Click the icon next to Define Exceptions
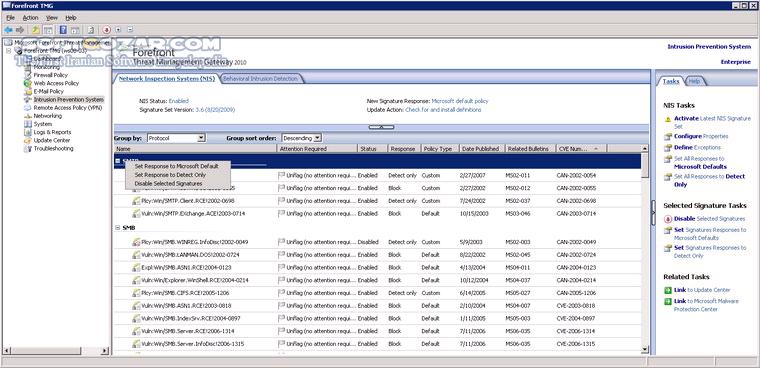The height and width of the screenshot is (368, 760). point(668,148)
